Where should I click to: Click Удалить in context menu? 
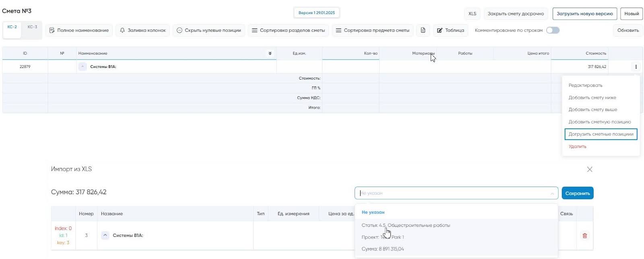577,146
